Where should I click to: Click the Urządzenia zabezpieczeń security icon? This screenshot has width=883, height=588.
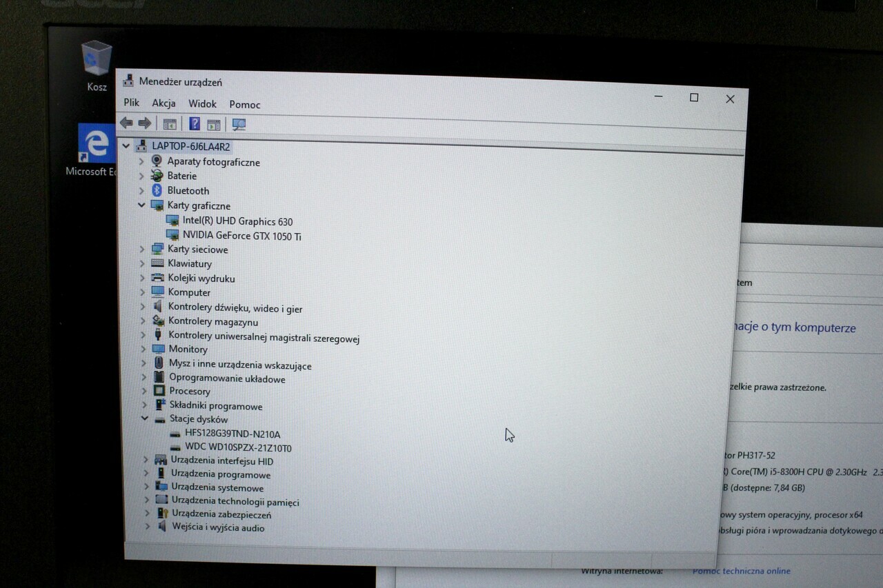[x=162, y=514]
